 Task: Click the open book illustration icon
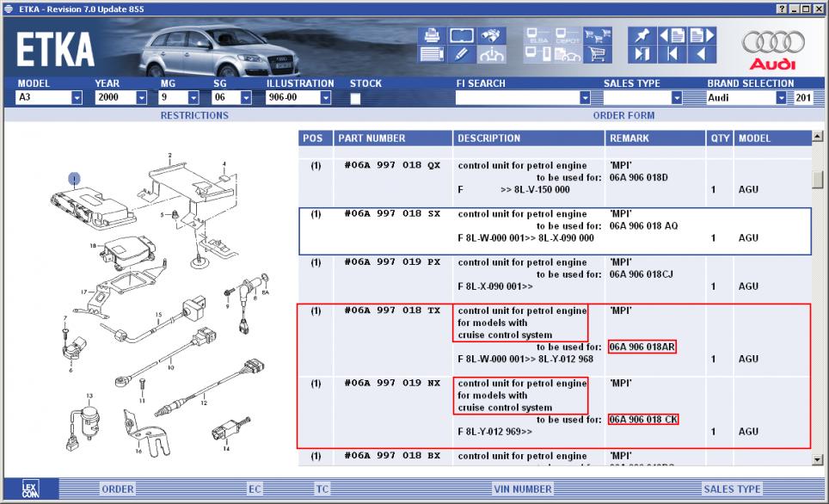pyautogui.click(x=462, y=35)
